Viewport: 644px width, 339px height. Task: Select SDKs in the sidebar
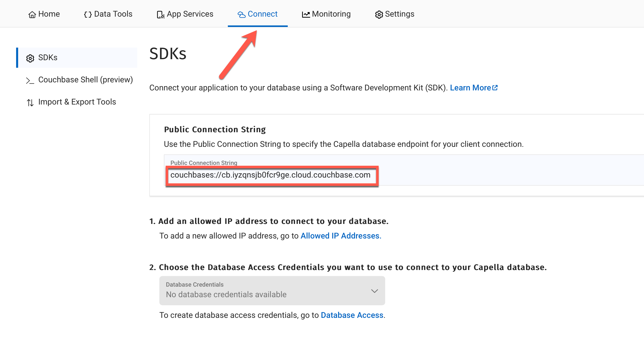pos(77,58)
